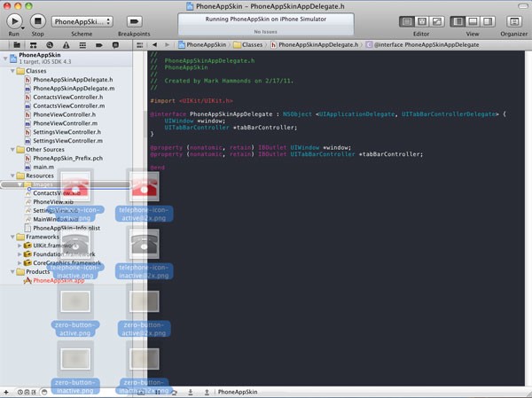Click the @end line in the editor
The image size is (532, 398).
158,168
